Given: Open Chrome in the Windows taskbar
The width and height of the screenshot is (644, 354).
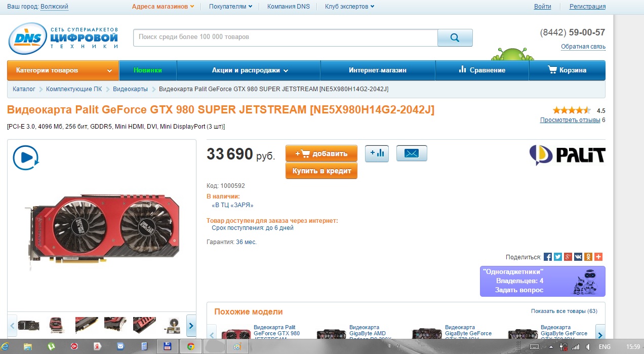Looking at the screenshot, I should [x=191, y=346].
